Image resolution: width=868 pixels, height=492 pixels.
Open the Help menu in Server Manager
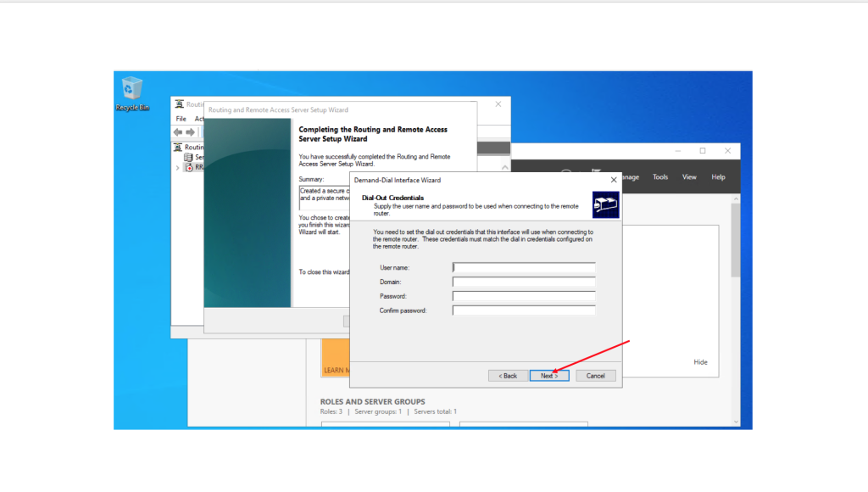pos(718,177)
